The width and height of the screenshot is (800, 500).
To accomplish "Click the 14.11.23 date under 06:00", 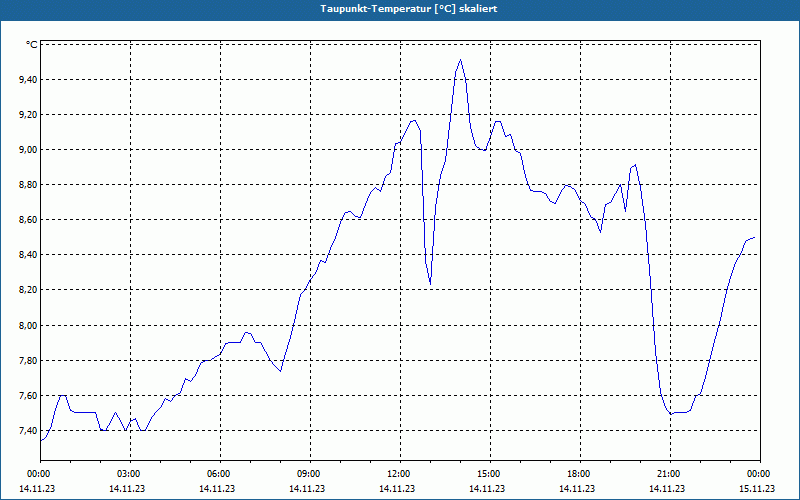I will pos(217,488).
